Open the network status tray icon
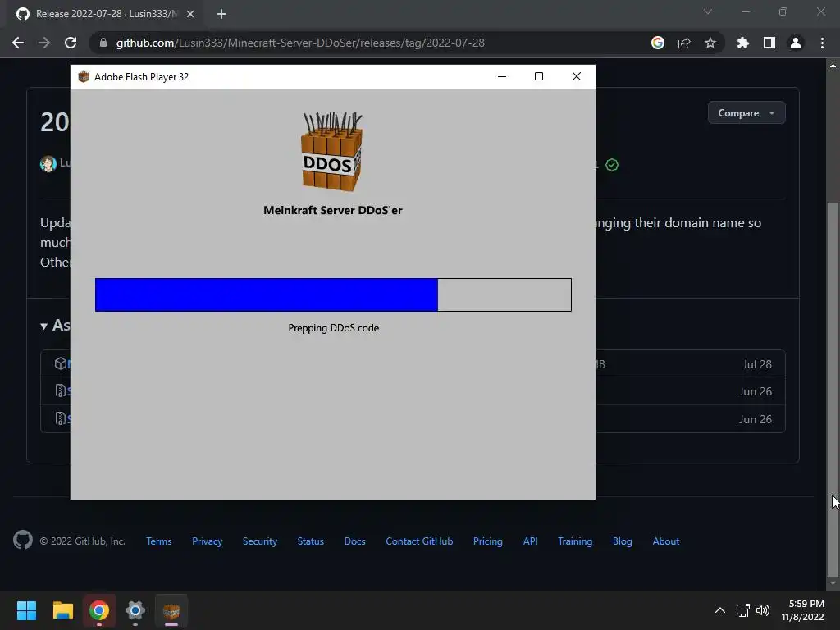 743,610
